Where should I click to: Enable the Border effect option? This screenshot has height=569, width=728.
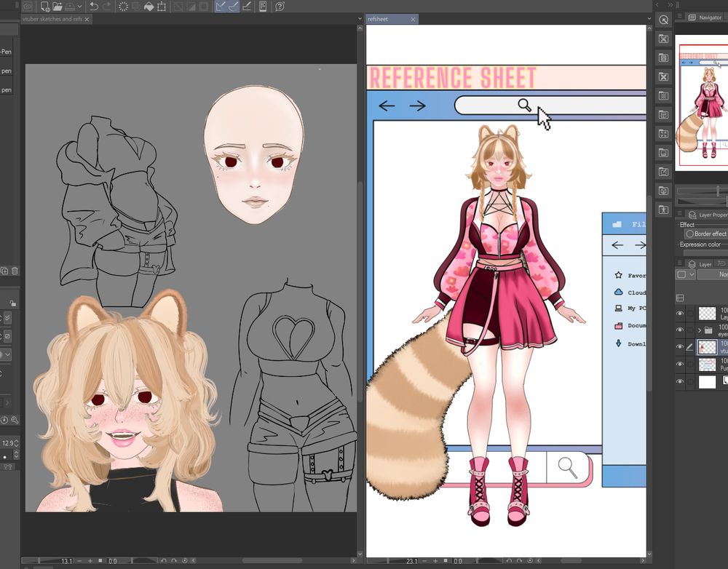click(x=689, y=234)
